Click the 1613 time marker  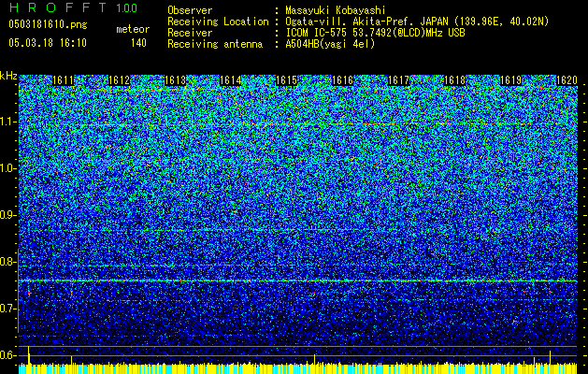tap(175, 80)
